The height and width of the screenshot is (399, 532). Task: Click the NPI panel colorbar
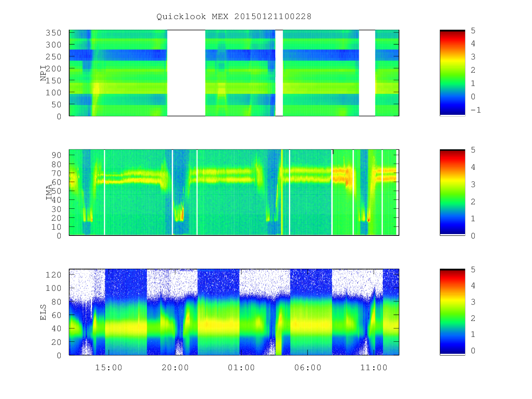coord(452,73)
